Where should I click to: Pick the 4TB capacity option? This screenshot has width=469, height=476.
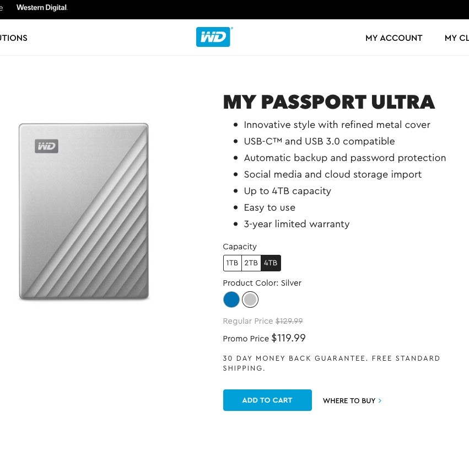(271, 263)
